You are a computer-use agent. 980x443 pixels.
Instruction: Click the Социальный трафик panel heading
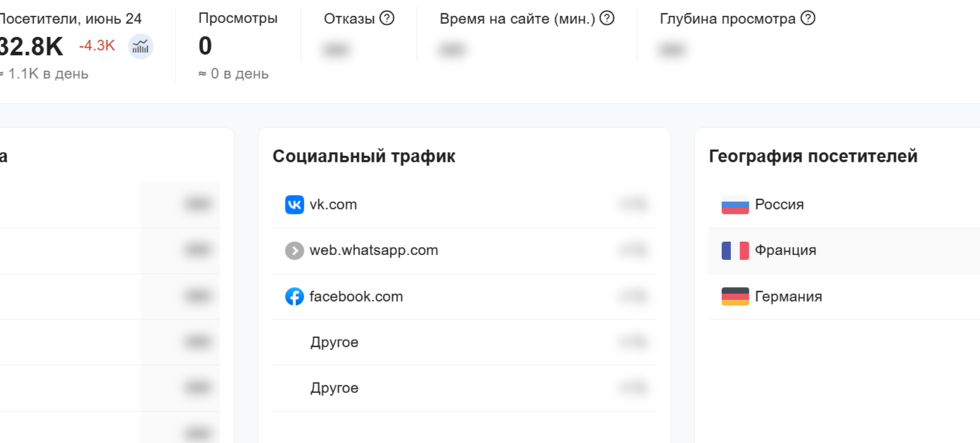tap(363, 156)
